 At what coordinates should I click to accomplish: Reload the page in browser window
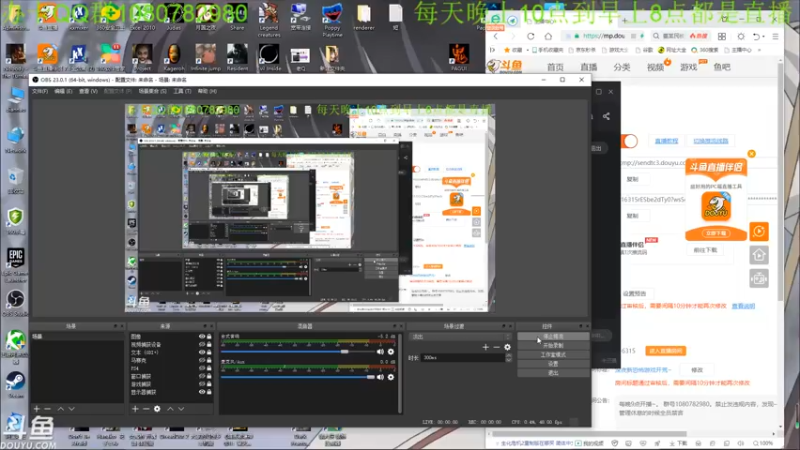pyautogui.click(x=531, y=36)
